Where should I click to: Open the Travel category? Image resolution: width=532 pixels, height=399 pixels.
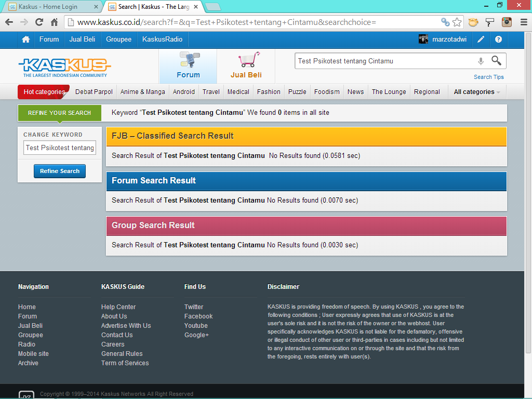tap(211, 92)
